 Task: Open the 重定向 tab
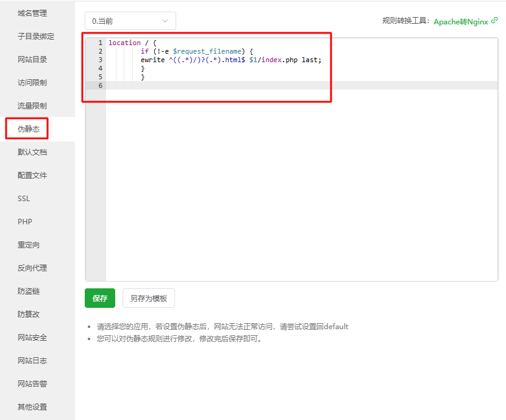(29, 244)
